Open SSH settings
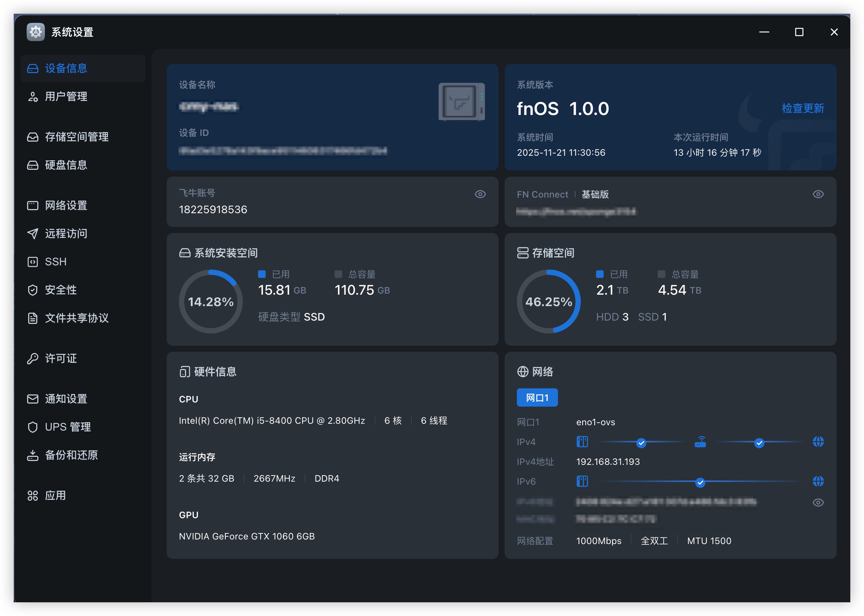The image size is (864, 616). [56, 262]
